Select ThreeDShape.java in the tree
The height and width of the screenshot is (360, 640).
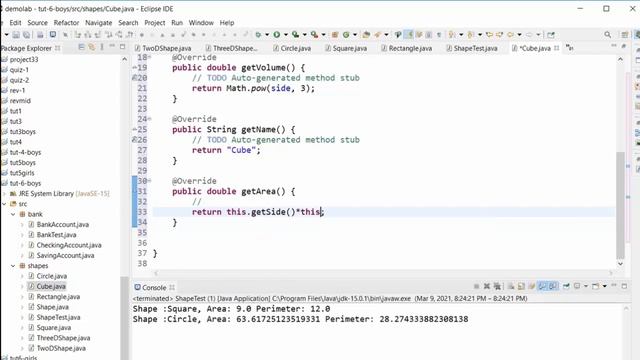[63, 338]
